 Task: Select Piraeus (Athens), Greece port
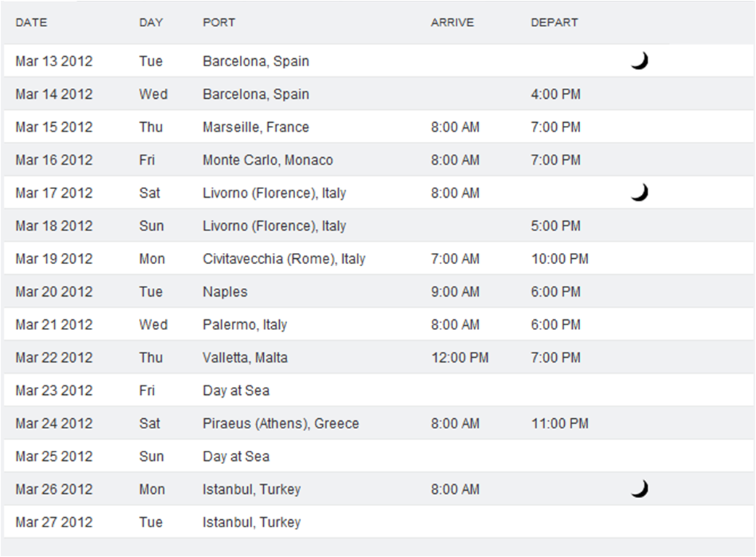tap(281, 423)
